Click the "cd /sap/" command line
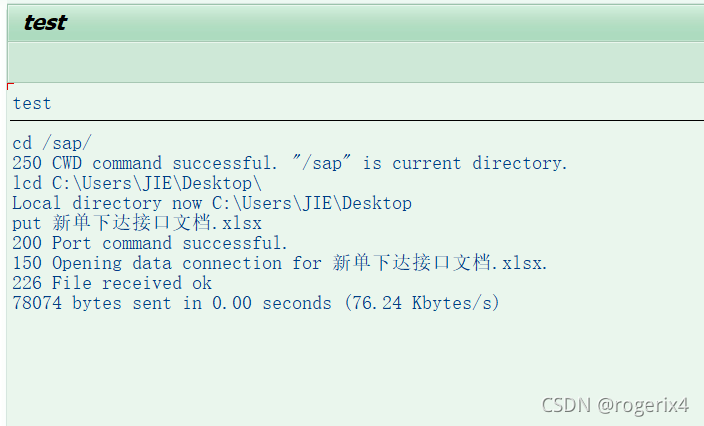This screenshot has width=704, height=426. pyautogui.click(x=52, y=143)
